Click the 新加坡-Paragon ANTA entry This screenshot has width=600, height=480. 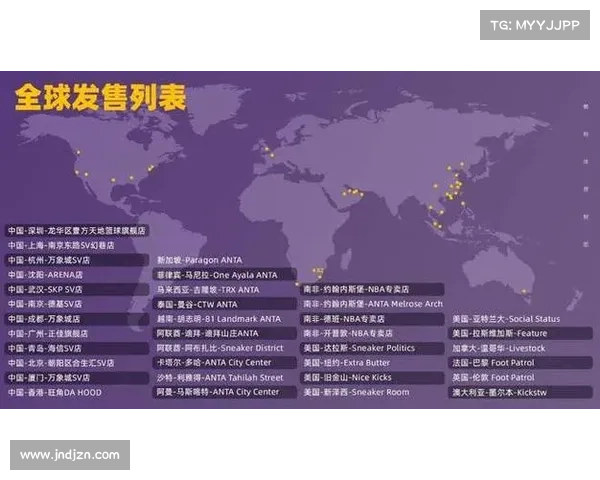(x=199, y=260)
